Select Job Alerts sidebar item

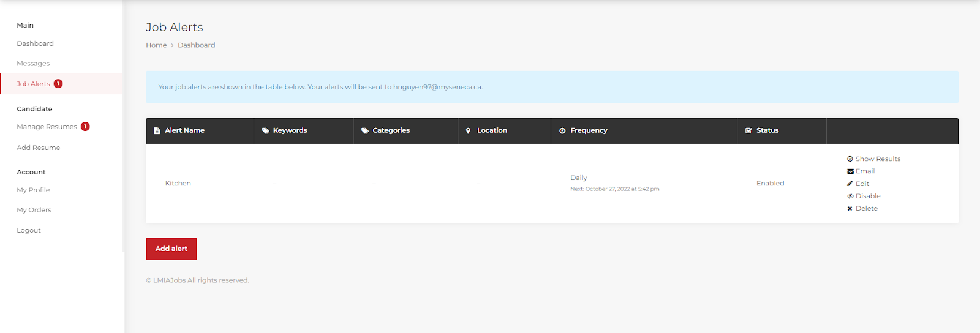pyautogui.click(x=61, y=84)
